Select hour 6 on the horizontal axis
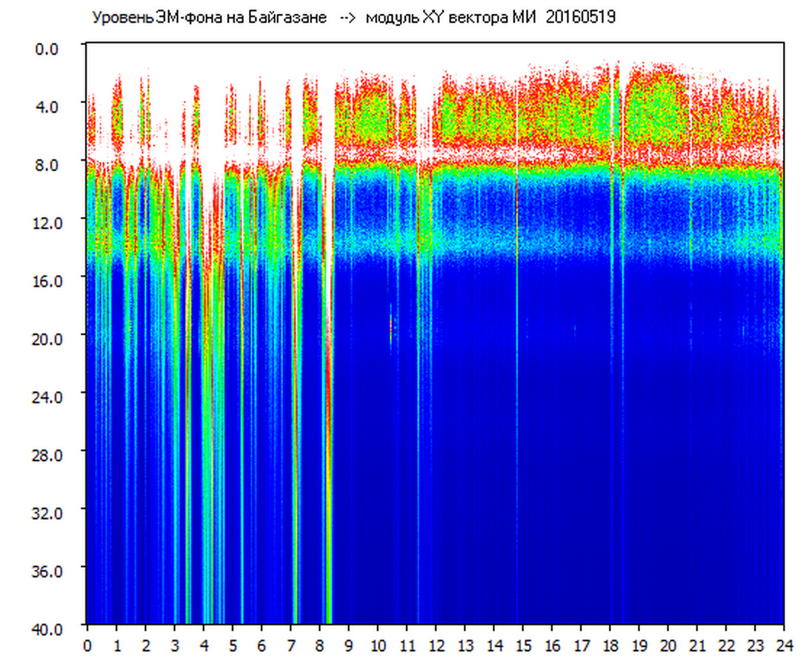Image resolution: width=812 pixels, height=667 pixels. coord(262,646)
